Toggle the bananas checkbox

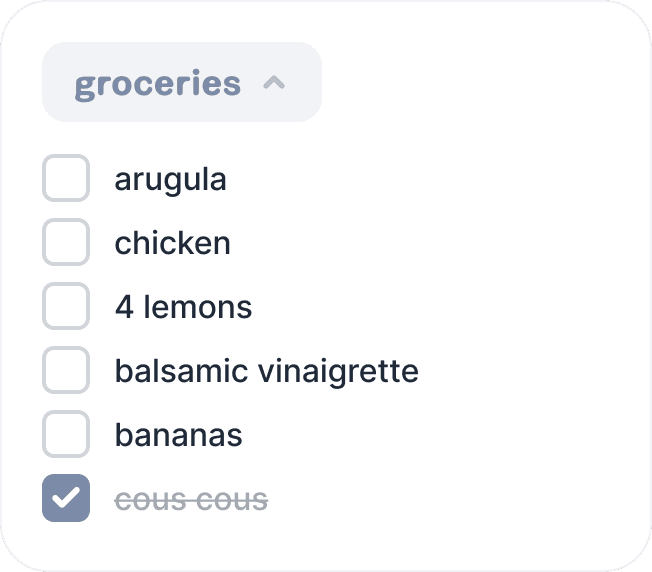66,435
